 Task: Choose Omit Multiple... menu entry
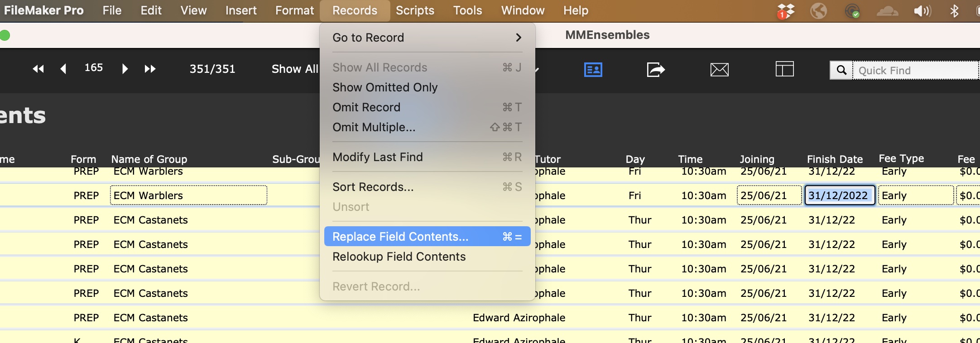[428, 127]
